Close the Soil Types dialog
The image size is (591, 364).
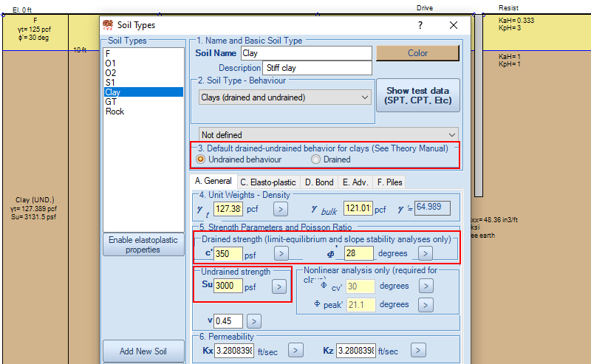click(454, 25)
